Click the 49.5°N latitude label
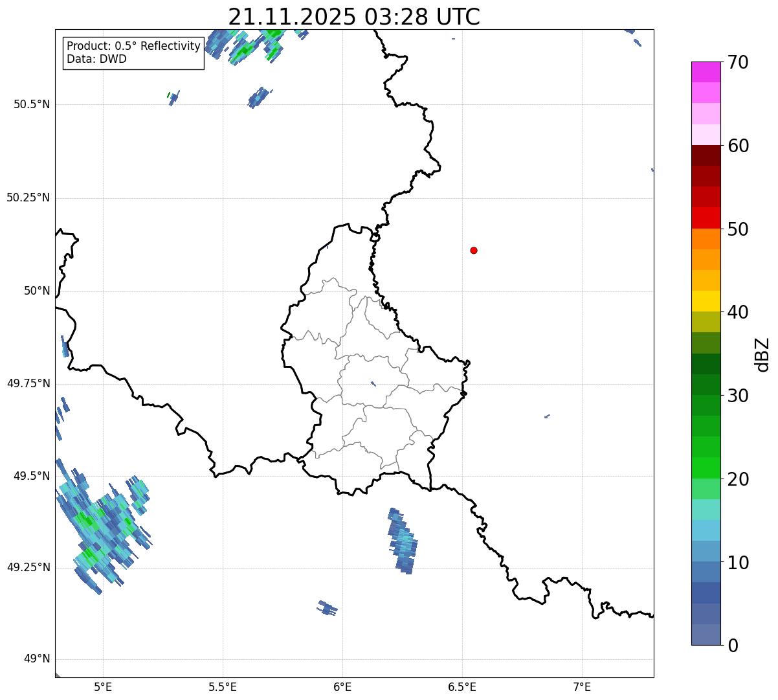Image resolution: width=778 pixels, height=700 pixels. pyautogui.click(x=32, y=476)
